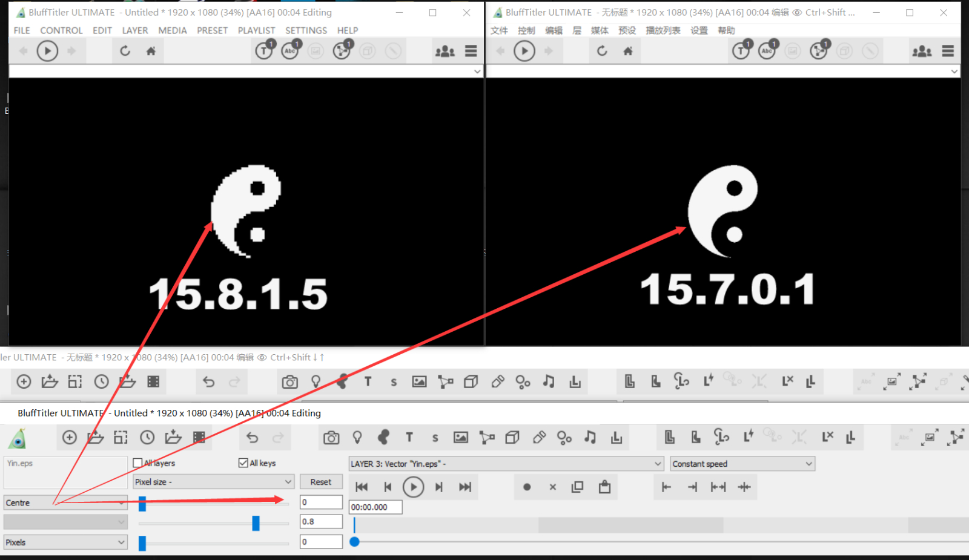Click the clock duration icon in bottom tool window
969x560 pixels.
[x=147, y=437]
